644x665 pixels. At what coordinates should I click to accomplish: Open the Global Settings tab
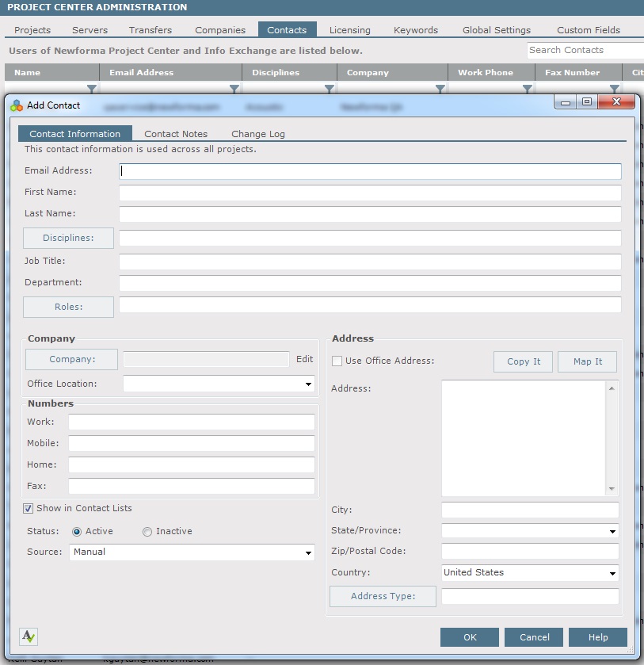(497, 30)
